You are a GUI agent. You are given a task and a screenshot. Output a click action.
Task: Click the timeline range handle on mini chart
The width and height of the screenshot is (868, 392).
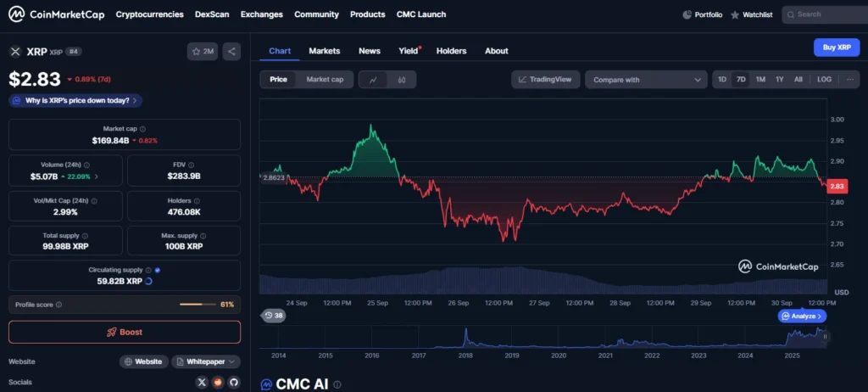tap(825, 337)
